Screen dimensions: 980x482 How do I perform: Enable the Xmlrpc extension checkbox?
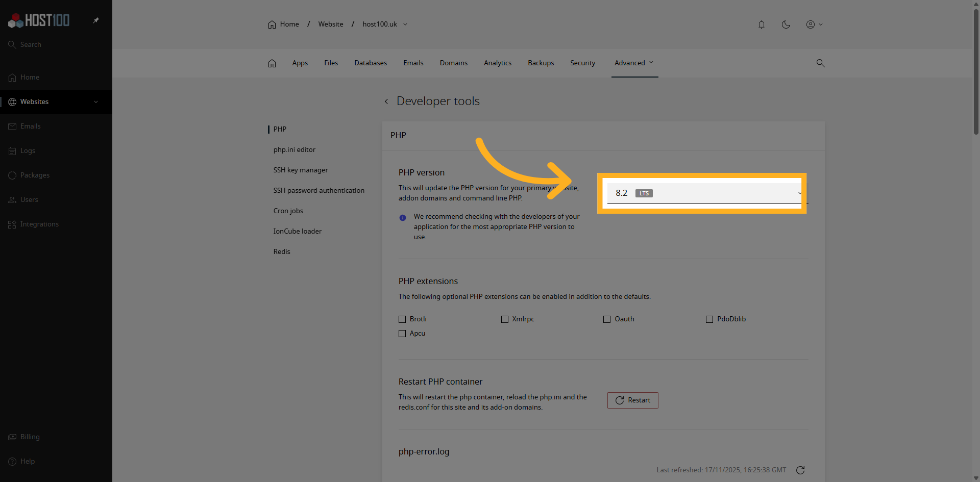(x=505, y=319)
